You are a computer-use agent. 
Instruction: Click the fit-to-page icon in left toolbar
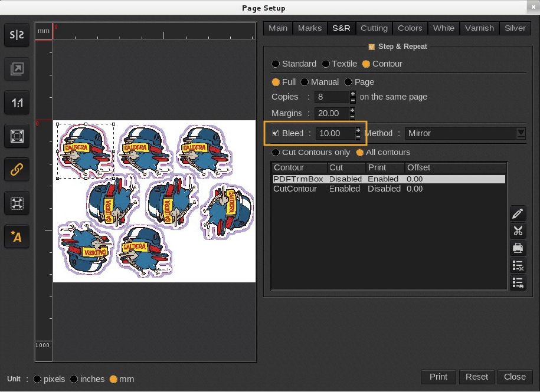tap(17, 136)
